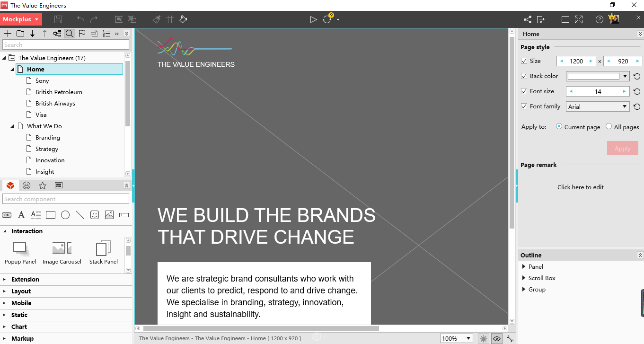Choose the Image component icon
The image size is (644, 344).
(109, 215)
